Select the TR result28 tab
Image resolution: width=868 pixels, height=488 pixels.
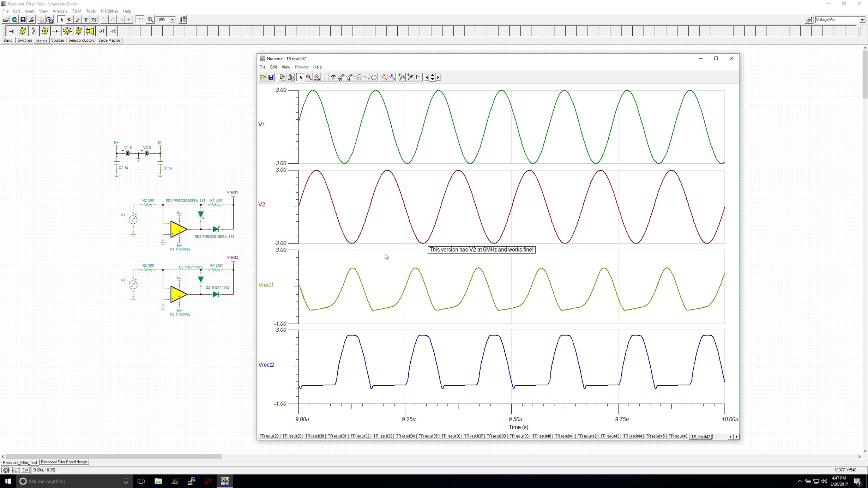[269, 436]
